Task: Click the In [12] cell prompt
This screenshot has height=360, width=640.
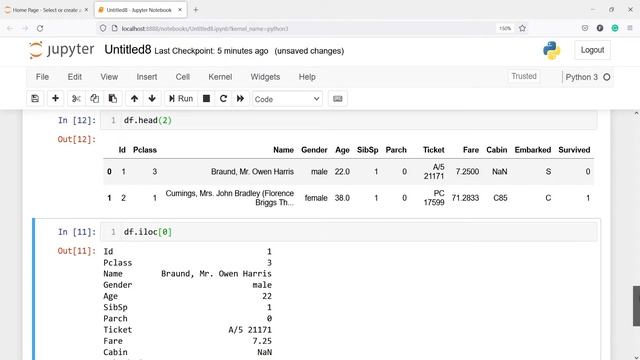Action: point(77,120)
